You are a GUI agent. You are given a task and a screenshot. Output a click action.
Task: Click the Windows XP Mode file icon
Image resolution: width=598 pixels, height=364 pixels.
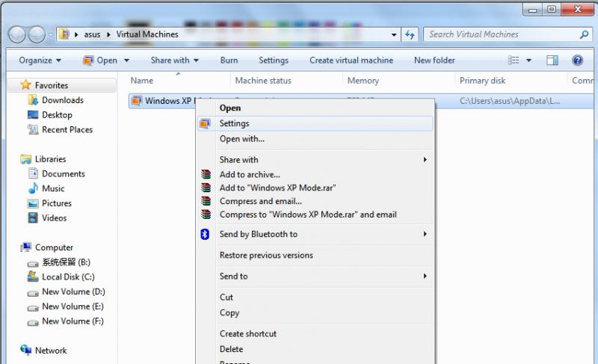click(136, 101)
